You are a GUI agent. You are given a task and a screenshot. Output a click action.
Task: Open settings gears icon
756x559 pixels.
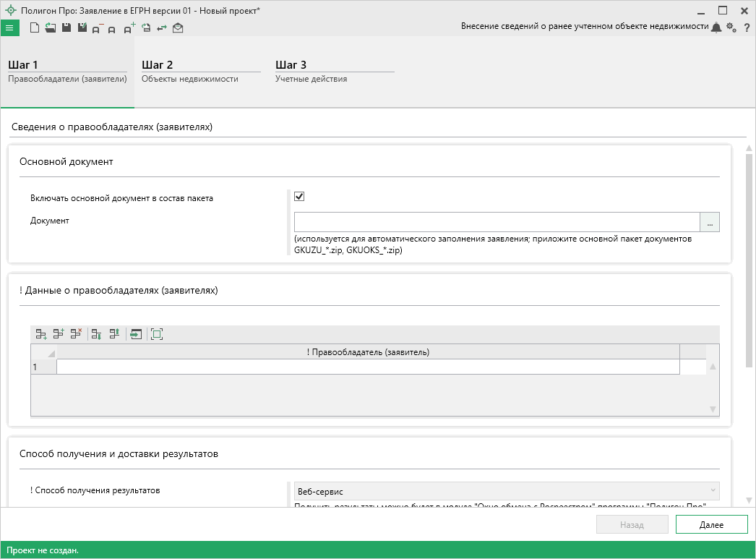click(731, 27)
